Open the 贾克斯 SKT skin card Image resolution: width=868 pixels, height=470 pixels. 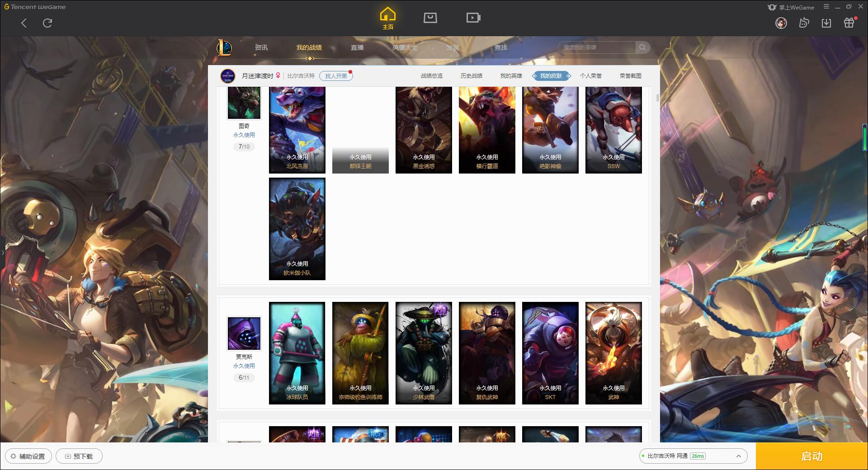[x=550, y=353]
